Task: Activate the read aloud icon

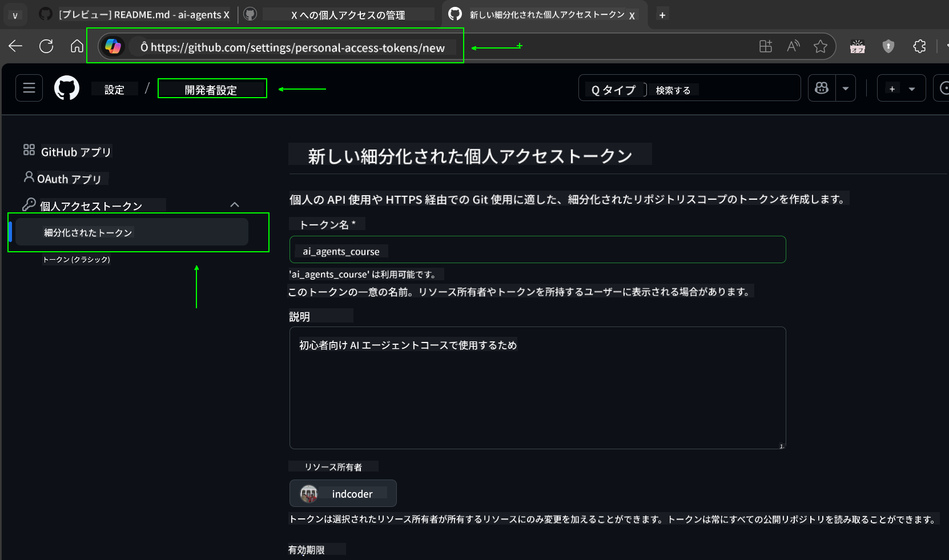Action: pyautogui.click(x=793, y=46)
